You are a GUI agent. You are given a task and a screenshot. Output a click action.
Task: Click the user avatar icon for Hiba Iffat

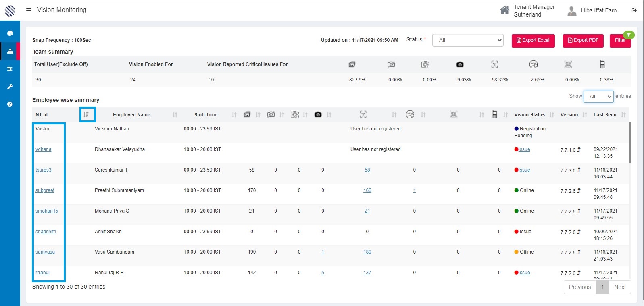[x=571, y=11]
